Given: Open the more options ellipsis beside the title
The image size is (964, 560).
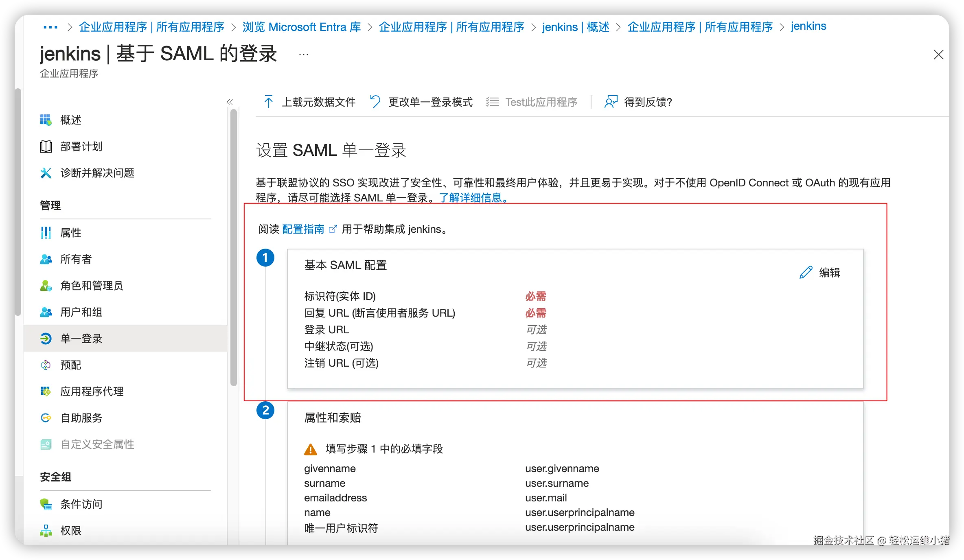Looking at the screenshot, I should click(304, 54).
